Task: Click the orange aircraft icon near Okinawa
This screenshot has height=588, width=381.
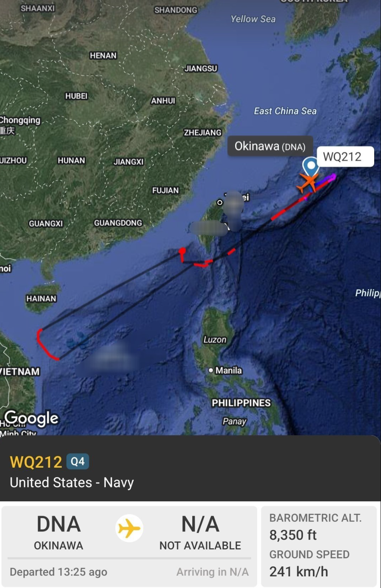Action: click(308, 182)
